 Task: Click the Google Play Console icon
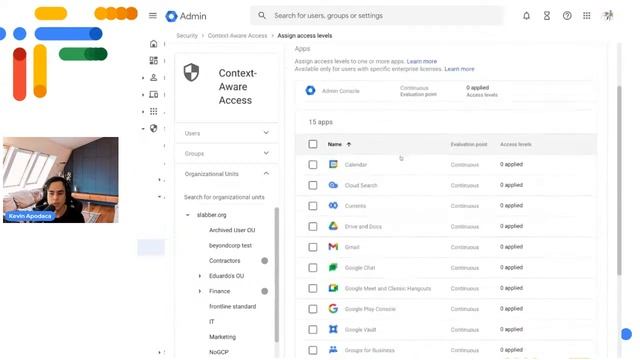coord(333,309)
